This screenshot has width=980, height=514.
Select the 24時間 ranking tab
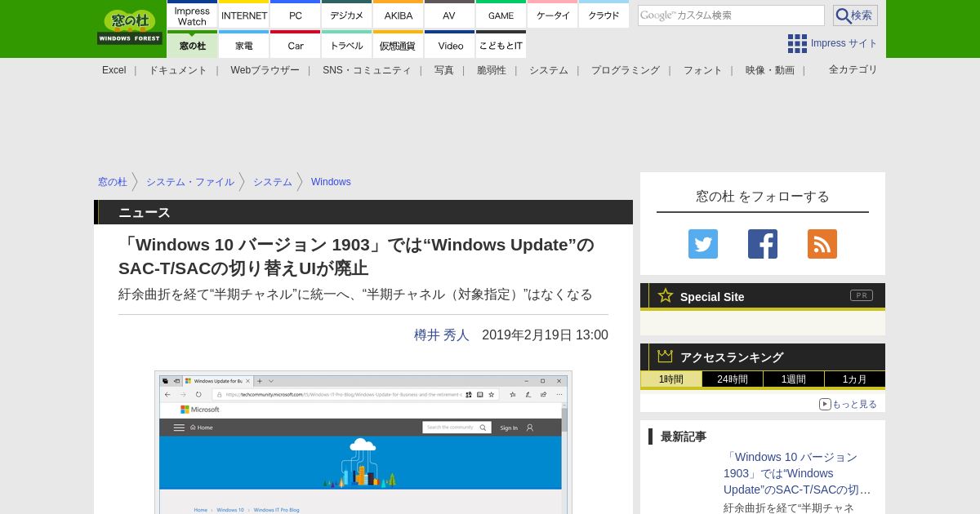click(x=733, y=379)
